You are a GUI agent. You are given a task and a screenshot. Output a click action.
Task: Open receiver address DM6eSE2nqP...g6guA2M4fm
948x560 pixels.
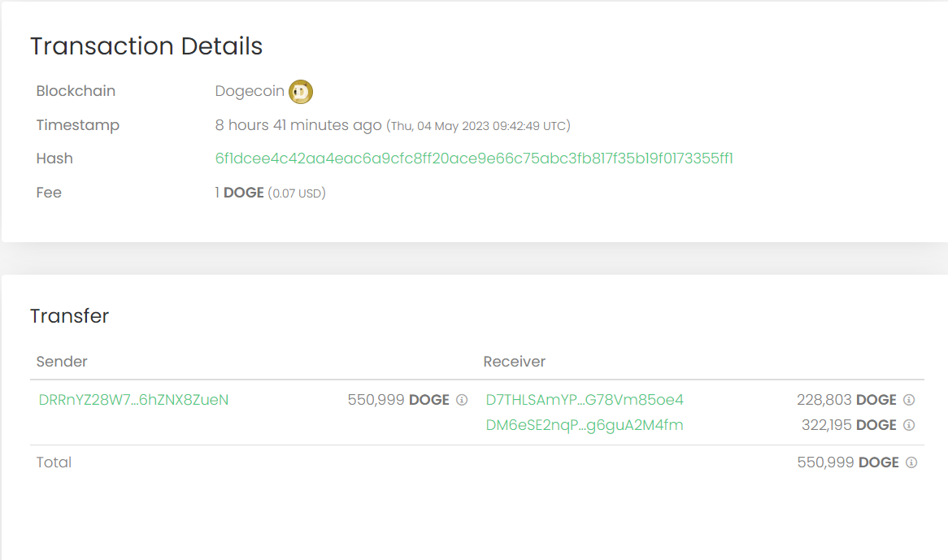coord(583,424)
